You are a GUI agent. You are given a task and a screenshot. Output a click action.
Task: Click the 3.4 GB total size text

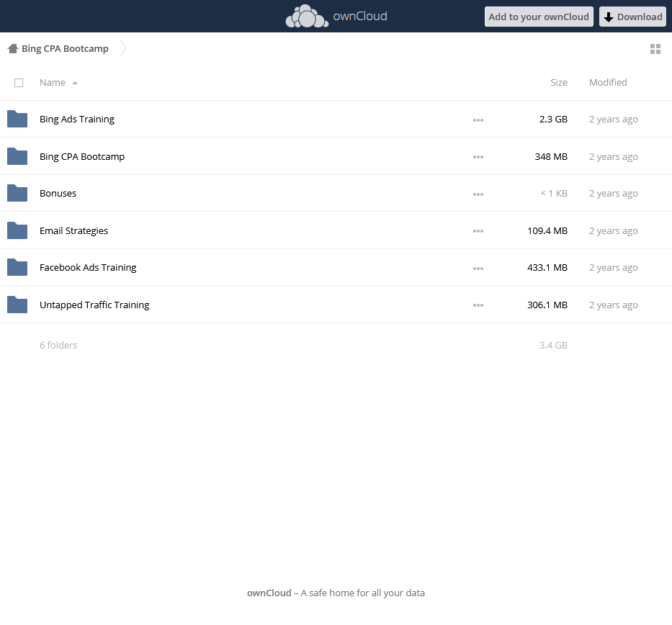553,345
